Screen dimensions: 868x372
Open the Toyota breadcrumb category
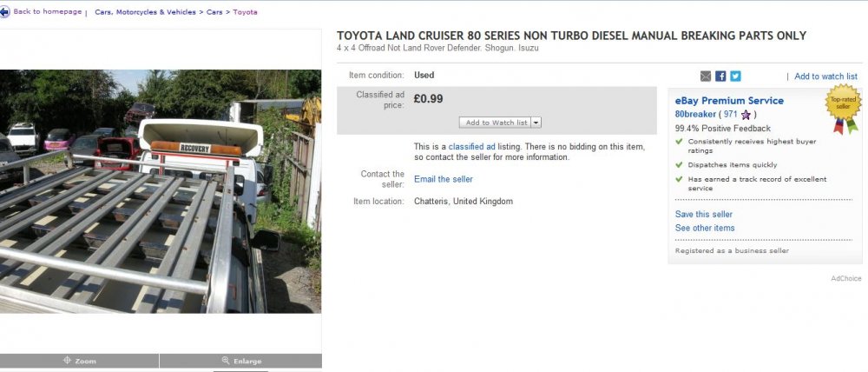(246, 12)
